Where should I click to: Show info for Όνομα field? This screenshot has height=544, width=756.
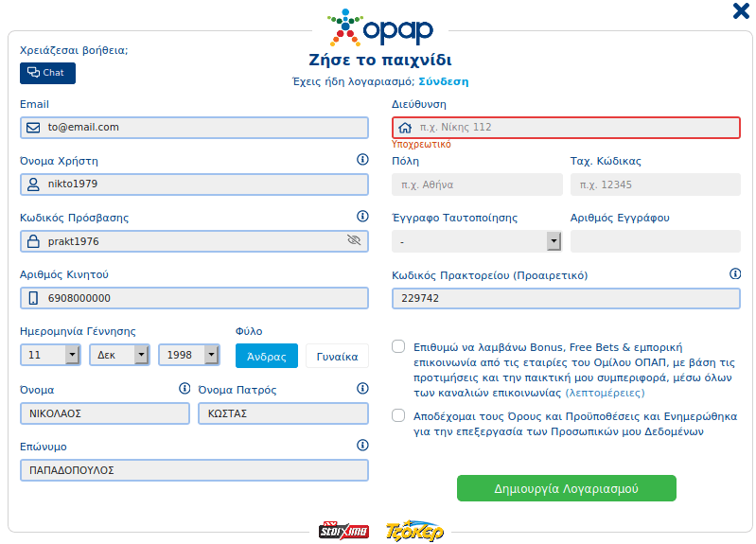(x=185, y=388)
